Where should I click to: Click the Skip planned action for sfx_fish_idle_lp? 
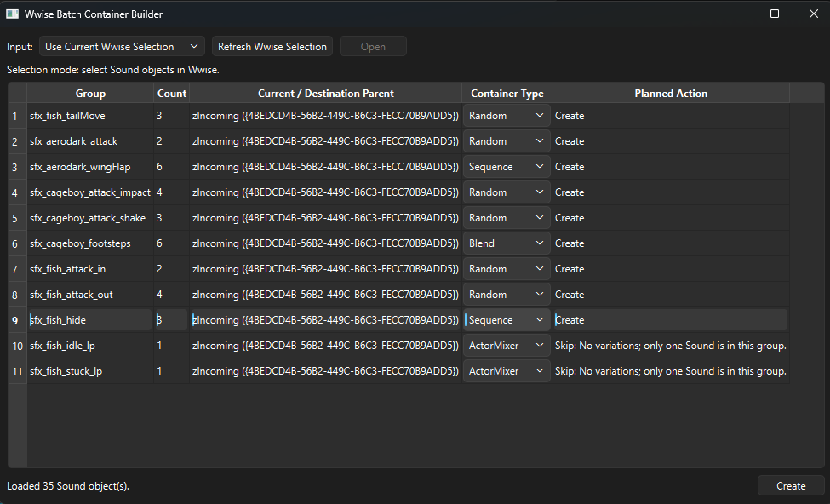[x=671, y=345]
